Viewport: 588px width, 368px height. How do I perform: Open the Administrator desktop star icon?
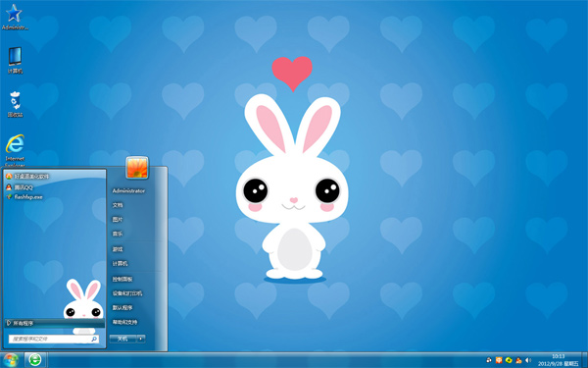[15, 17]
